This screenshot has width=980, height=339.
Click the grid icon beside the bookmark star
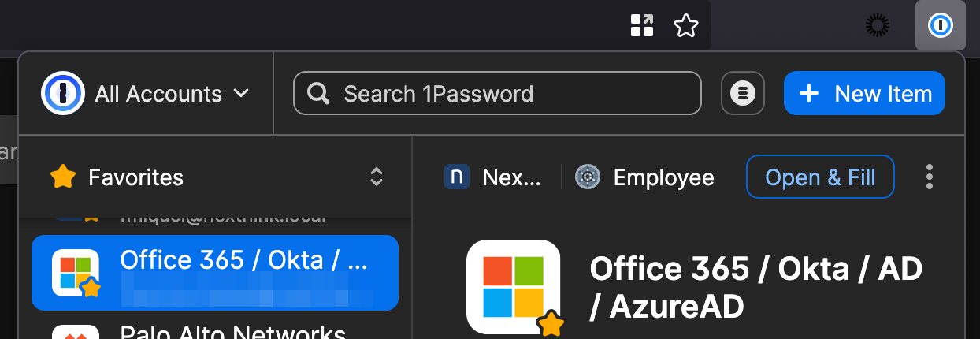point(643,26)
